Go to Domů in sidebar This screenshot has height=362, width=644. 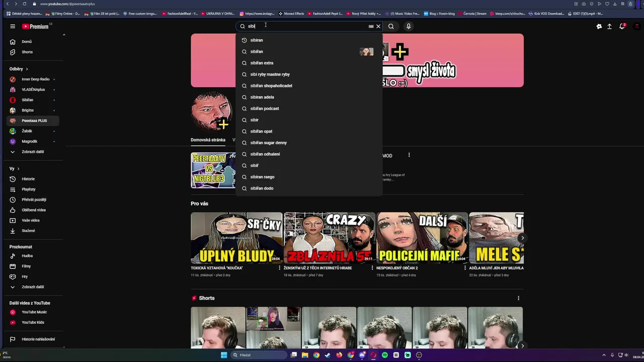pyautogui.click(x=33, y=41)
